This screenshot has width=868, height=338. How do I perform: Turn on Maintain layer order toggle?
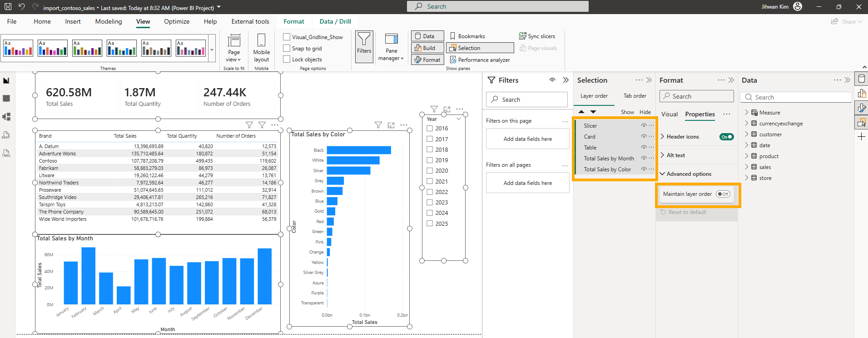[723, 194]
